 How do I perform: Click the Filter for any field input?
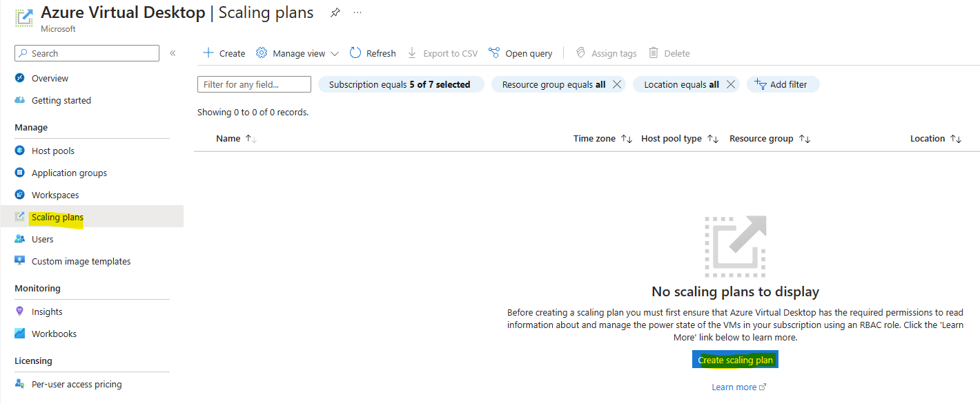coord(254,84)
